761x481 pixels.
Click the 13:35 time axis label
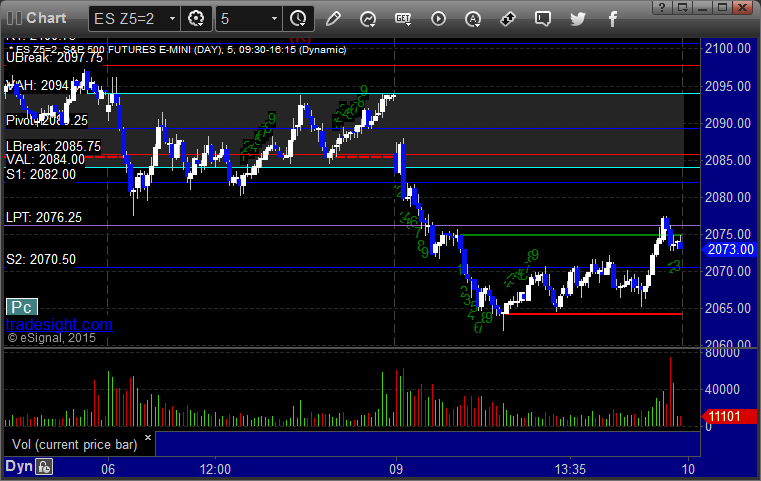pyautogui.click(x=570, y=469)
